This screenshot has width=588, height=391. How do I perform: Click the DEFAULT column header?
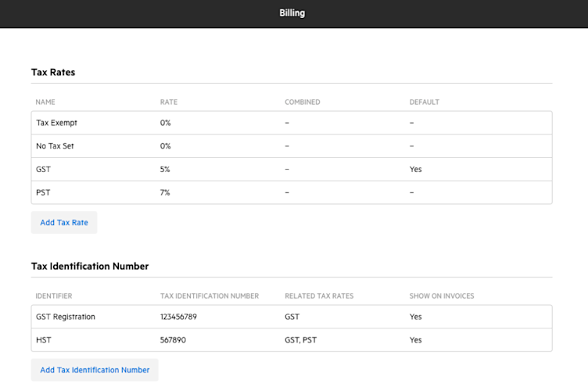(425, 102)
